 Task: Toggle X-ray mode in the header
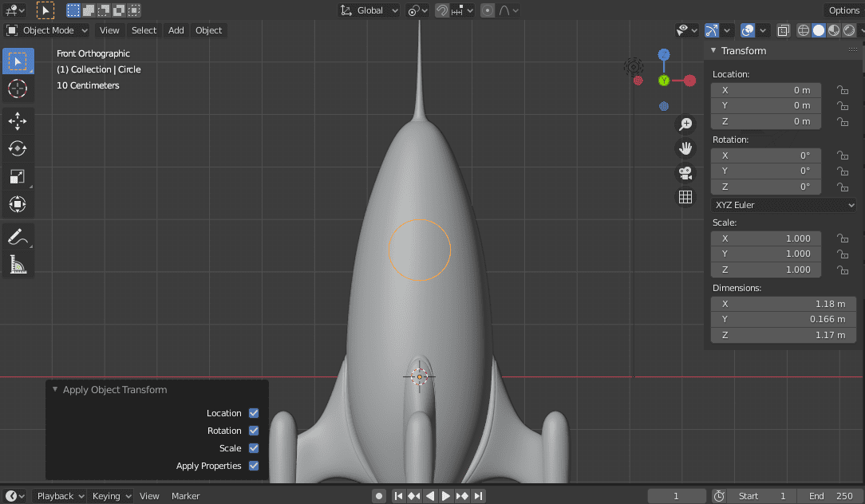click(783, 30)
